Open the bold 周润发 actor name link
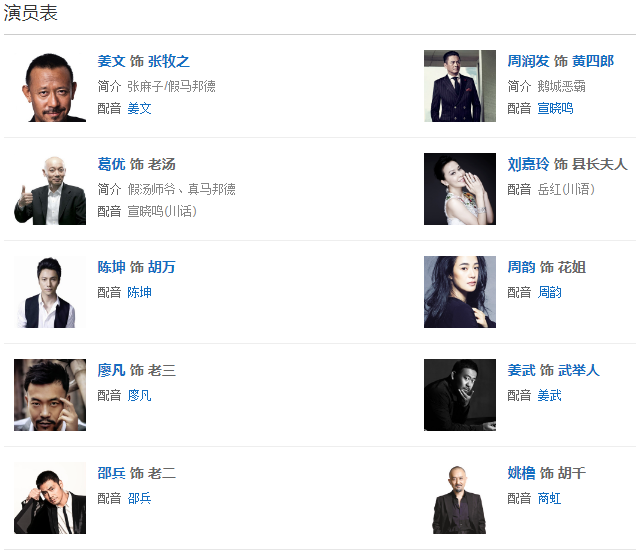Image resolution: width=636 pixels, height=551 pixels. tap(528, 62)
